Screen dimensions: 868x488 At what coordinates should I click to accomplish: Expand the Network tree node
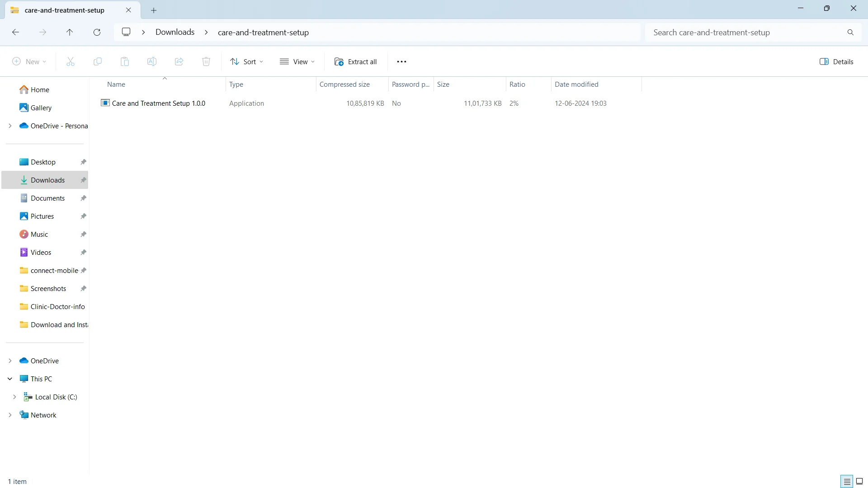(10, 415)
